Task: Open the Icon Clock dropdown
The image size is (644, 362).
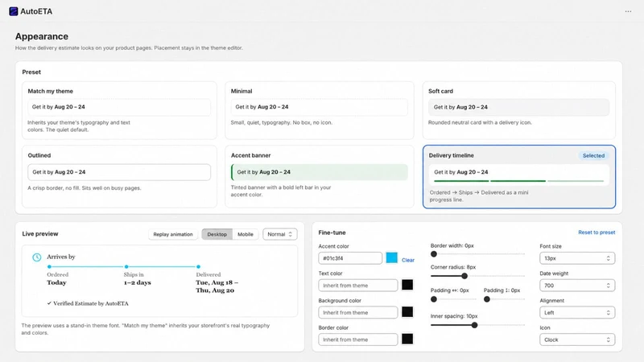Action: [x=577, y=339]
